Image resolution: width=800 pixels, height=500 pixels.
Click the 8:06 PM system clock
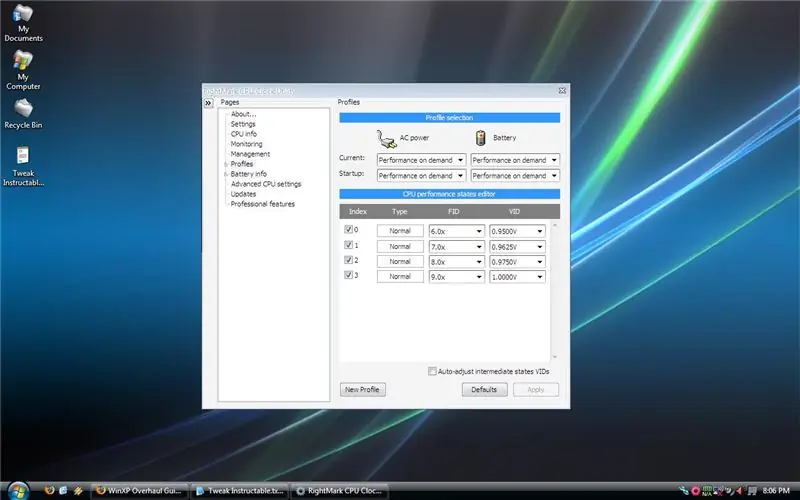tap(776, 491)
